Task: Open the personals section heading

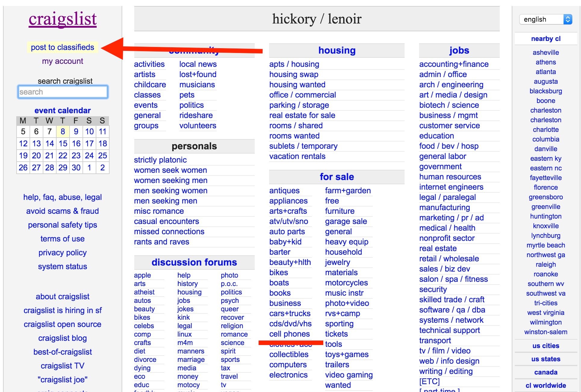Action: tap(194, 146)
